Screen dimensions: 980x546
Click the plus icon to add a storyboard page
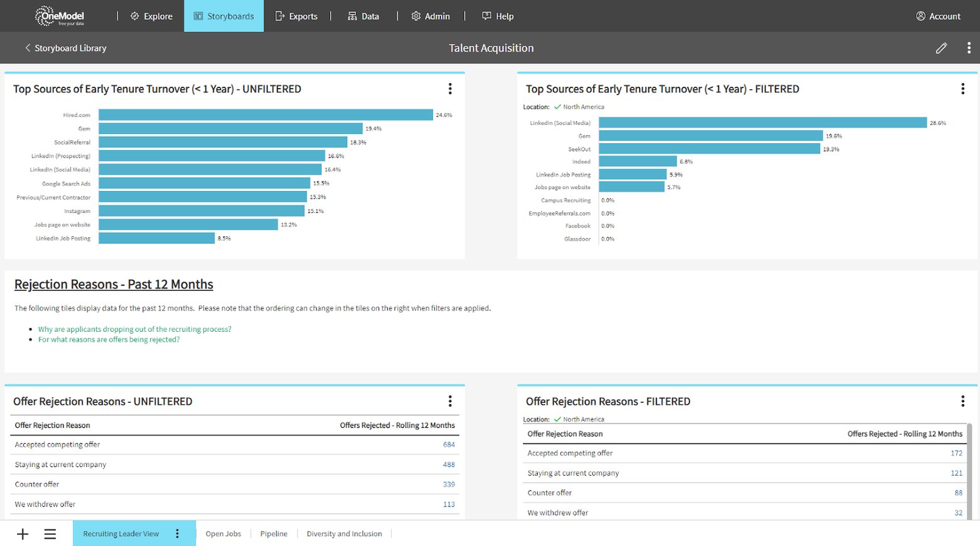(23, 533)
